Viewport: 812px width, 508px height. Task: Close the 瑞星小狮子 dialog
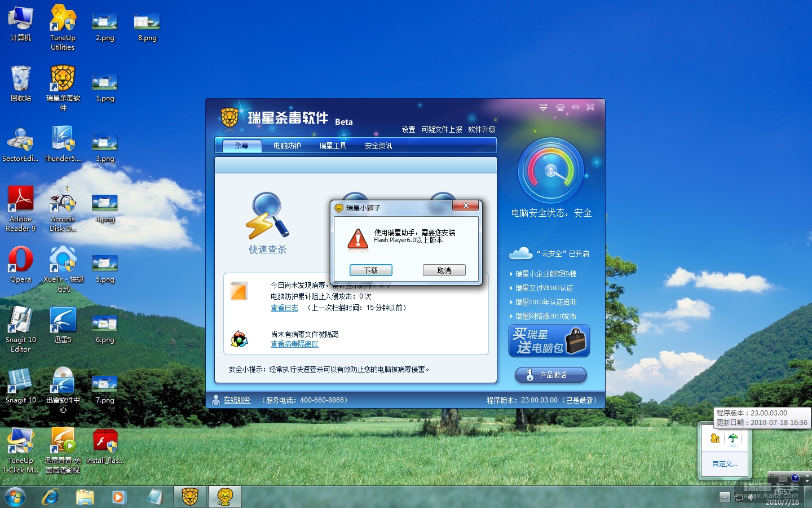pos(466,205)
